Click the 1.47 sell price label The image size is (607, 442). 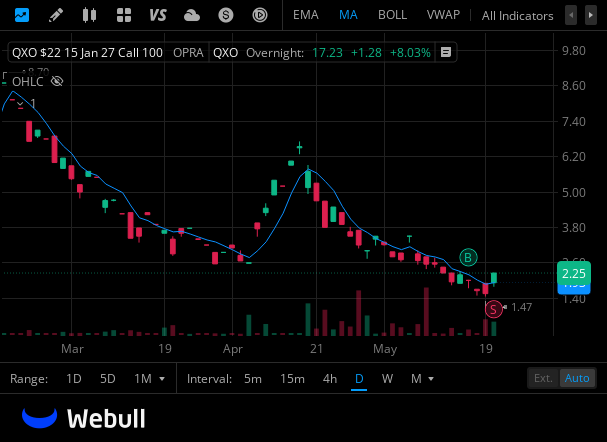click(521, 307)
